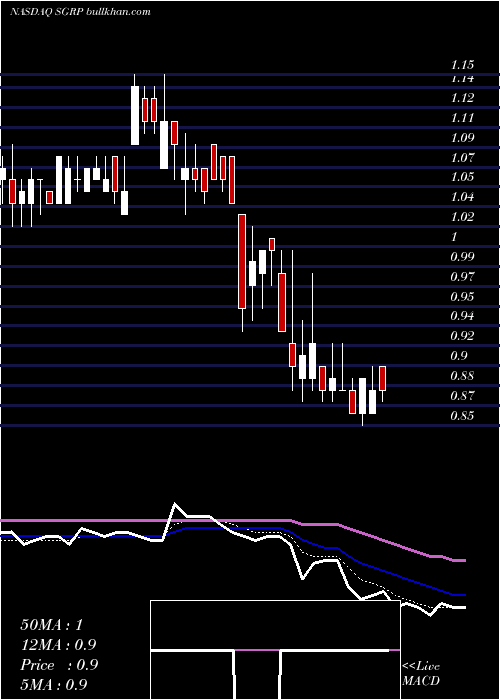Click the 0.94 price axis label
Image resolution: width=500 pixels, height=700 pixels.
(x=462, y=316)
